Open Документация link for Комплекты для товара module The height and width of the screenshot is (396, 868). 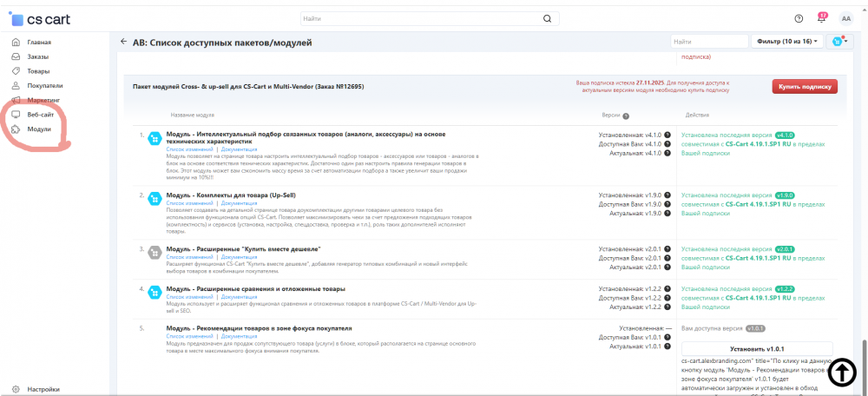point(240,203)
